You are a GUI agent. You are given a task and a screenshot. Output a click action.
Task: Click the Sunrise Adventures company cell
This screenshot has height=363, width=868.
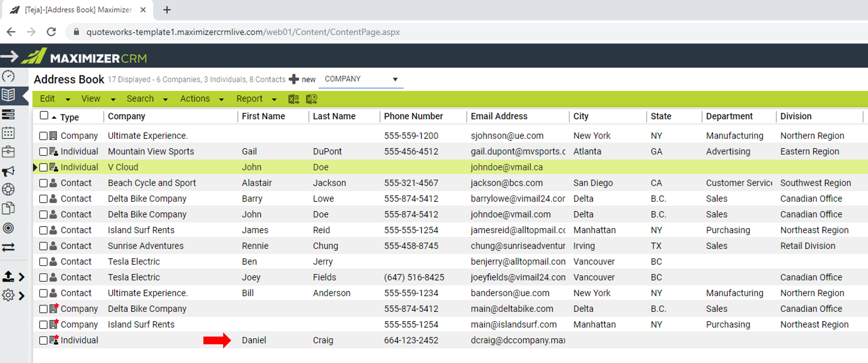click(146, 246)
